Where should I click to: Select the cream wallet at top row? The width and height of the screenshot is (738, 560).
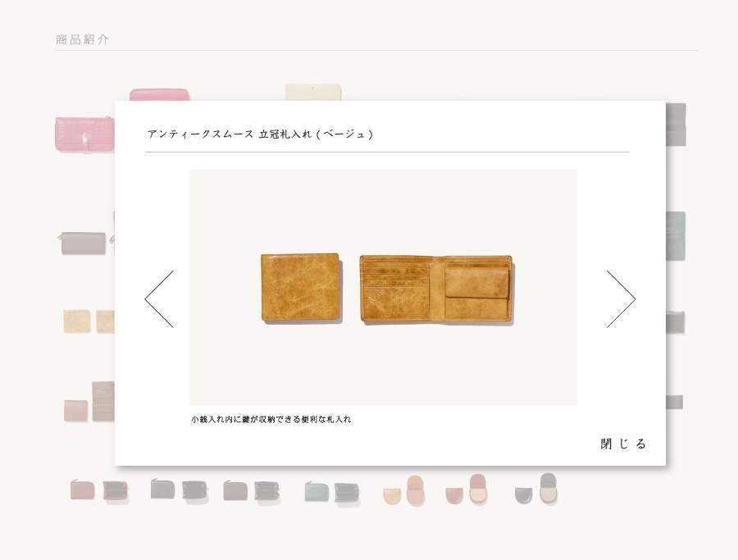coord(313,92)
